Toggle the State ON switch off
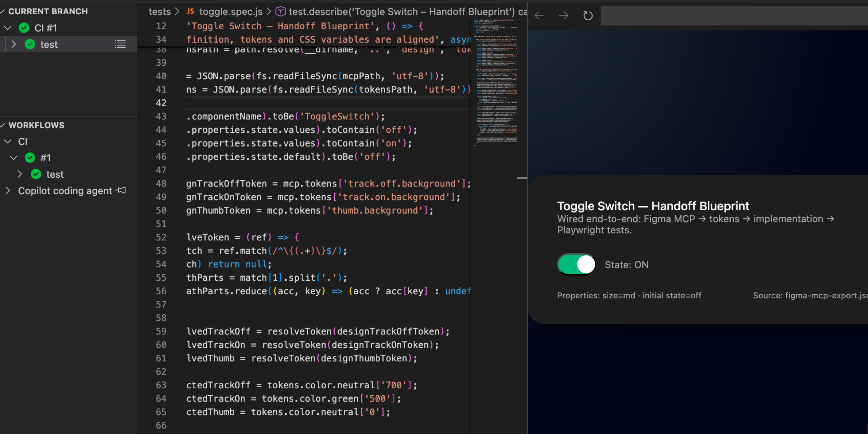Image resolution: width=868 pixels, height=434 pixels. click(576, 264)
